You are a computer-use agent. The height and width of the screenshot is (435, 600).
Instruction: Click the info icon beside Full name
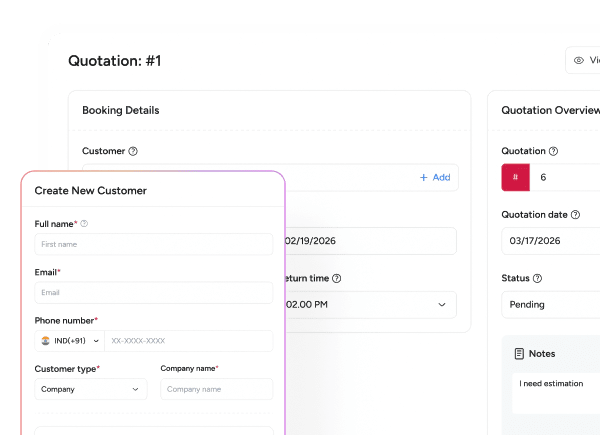[84, 223]
